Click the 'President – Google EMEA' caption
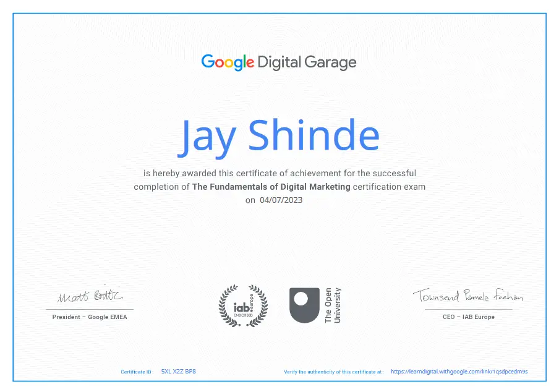The image size is (559, 392). pos(90,317)
